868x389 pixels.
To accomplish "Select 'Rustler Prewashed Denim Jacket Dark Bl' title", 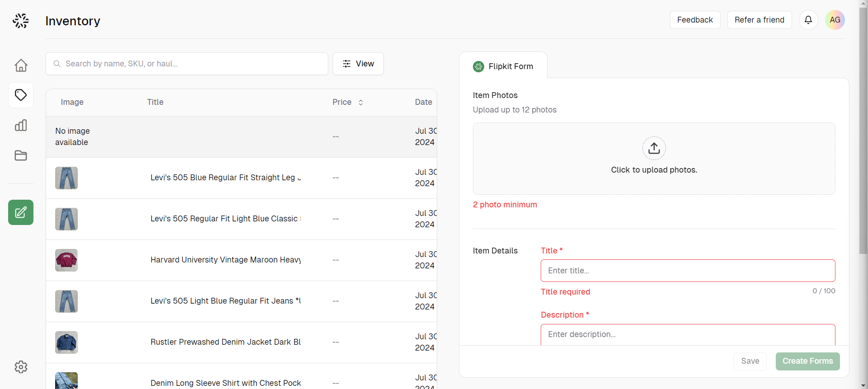I will (226, 342).
